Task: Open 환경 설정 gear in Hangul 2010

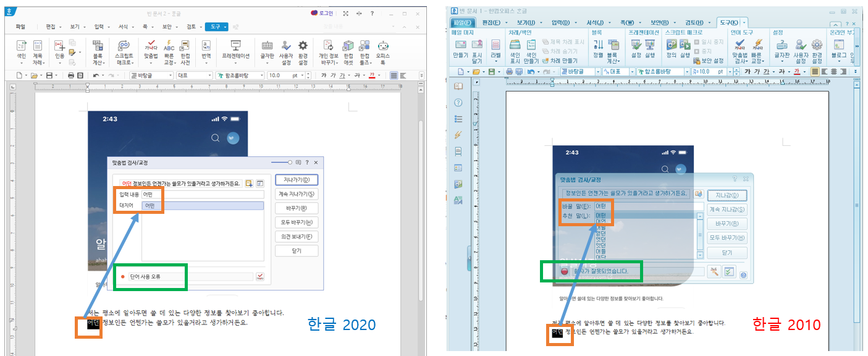Action: point(817,52)
